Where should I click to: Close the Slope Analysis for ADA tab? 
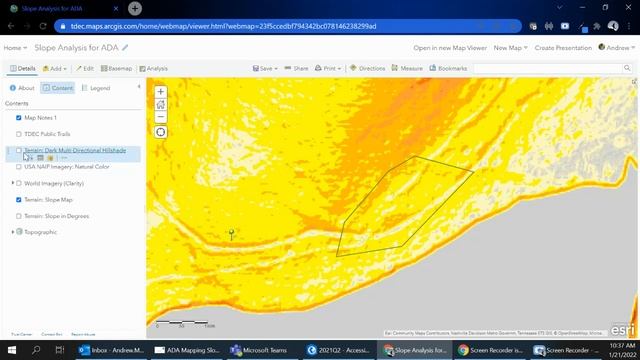pos(116,8)
